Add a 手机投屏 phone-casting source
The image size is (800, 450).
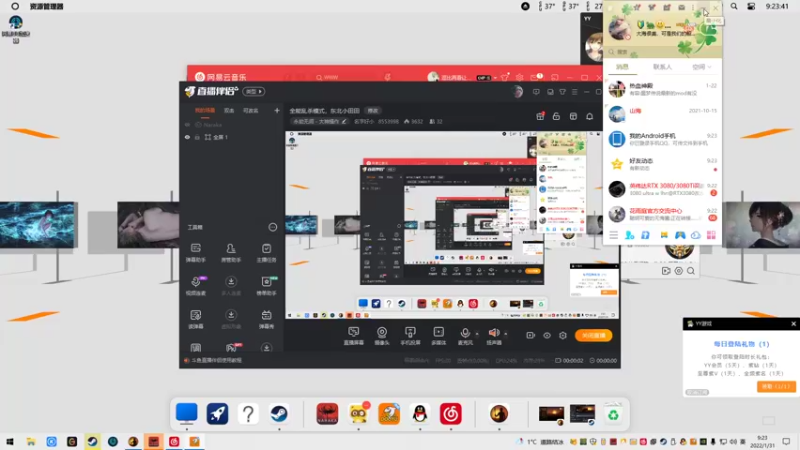point(410,336)
